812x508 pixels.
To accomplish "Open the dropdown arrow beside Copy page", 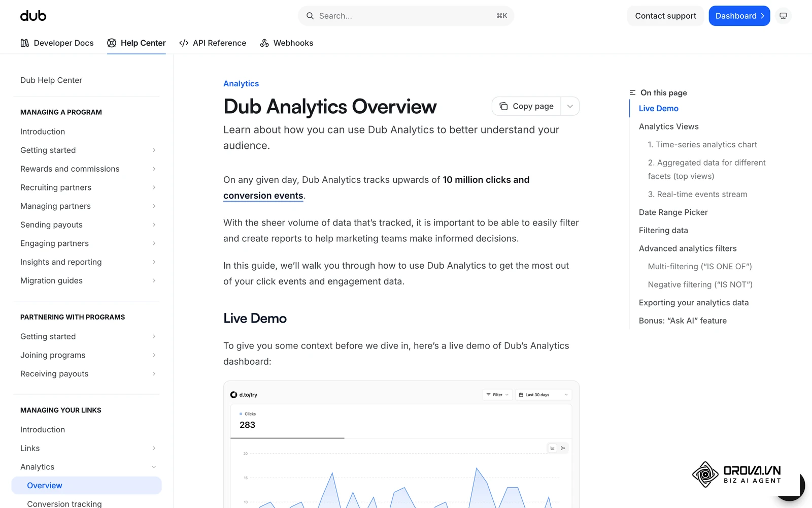I will pos(570,106).
